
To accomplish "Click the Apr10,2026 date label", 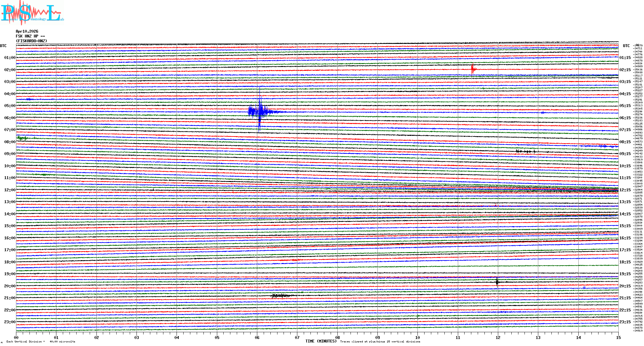I will (27, 31).
